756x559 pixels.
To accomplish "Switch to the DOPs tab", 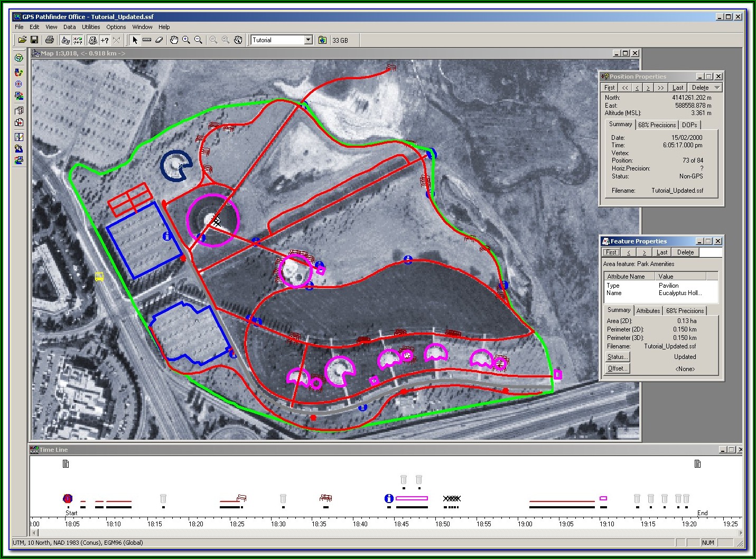I will [x=689, y=125].
